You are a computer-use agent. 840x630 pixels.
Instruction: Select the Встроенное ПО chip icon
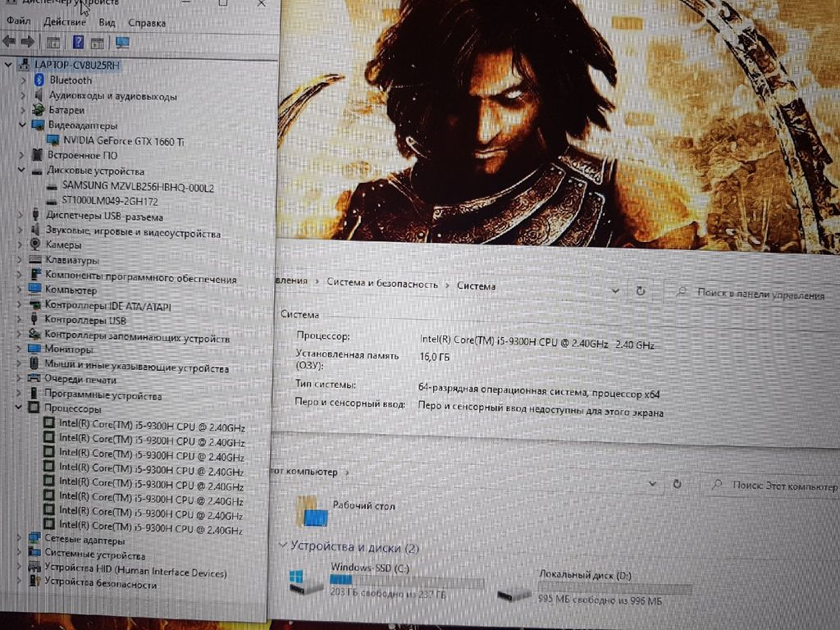coord(37,155)
